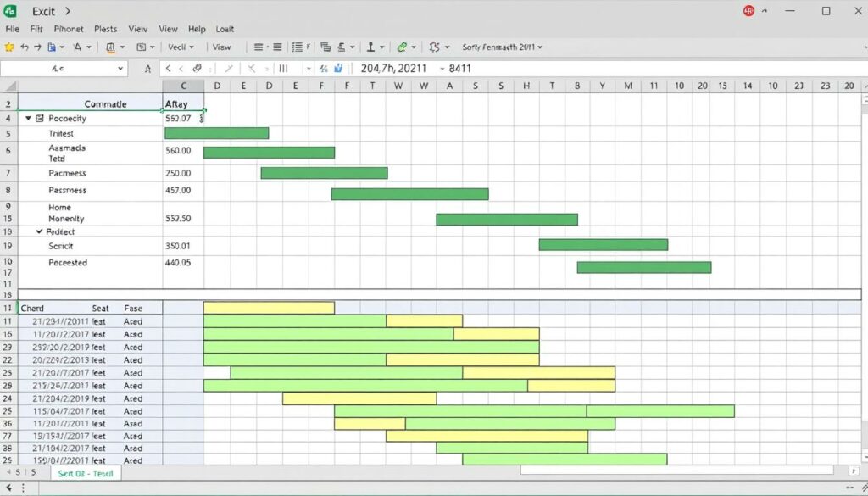Open the dropdown arrow before 8411 in the formula bar
Image resolution: width=868 pixels, height=496 pixels.
pyautogui.click(x=442, y=69)
